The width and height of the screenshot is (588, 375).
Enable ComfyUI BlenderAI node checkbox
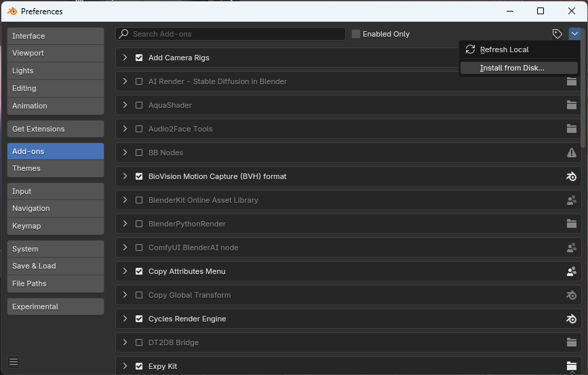pos(139,248)
